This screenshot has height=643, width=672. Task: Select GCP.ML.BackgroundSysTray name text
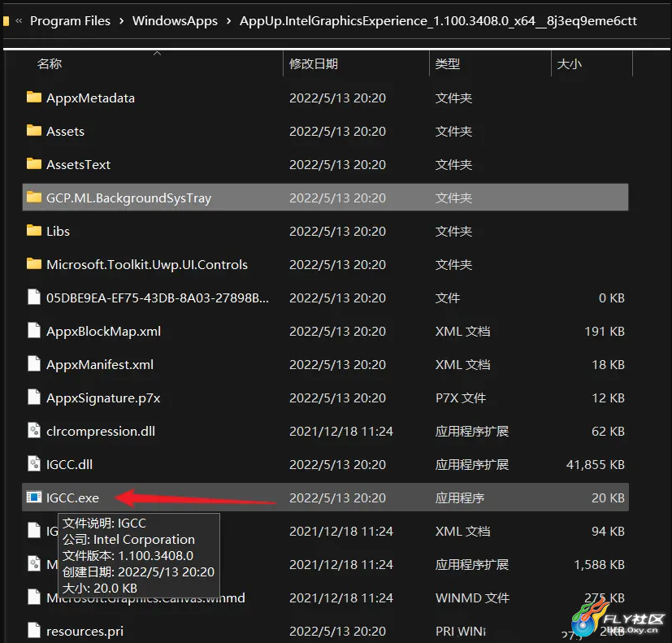128,198
